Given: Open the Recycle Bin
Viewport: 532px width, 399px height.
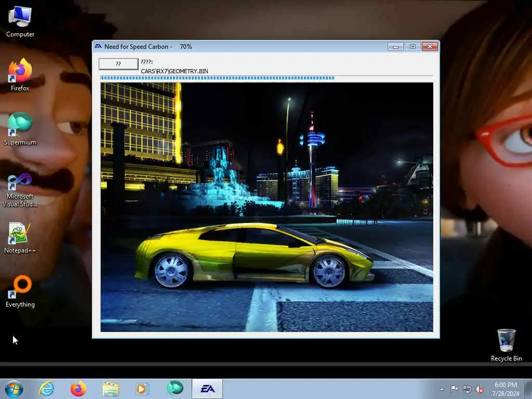Looking at the screenshot, I should pyautogui.click(x=506, y=345).
